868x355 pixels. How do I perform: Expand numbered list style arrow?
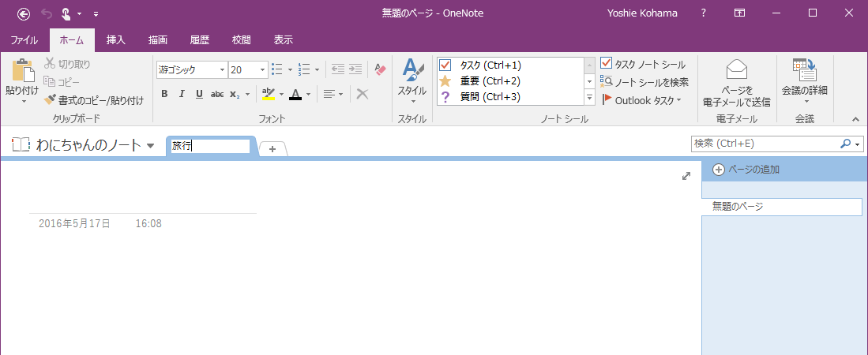[317, 69]
